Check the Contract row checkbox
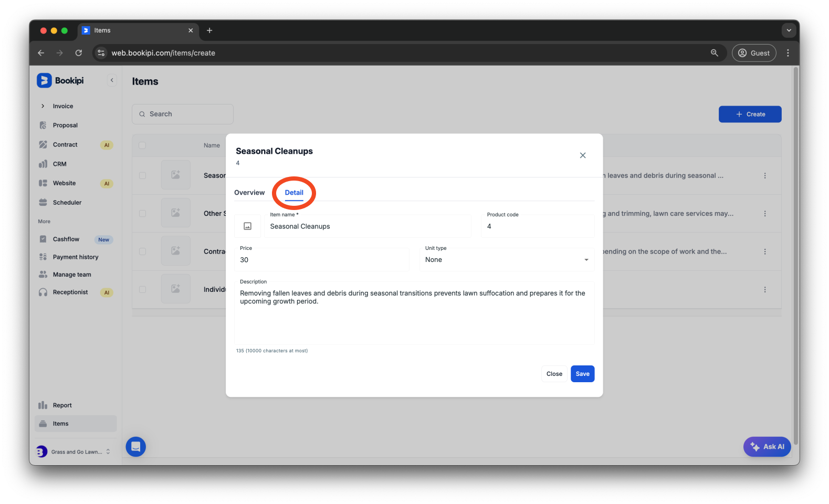 (142, 251)
